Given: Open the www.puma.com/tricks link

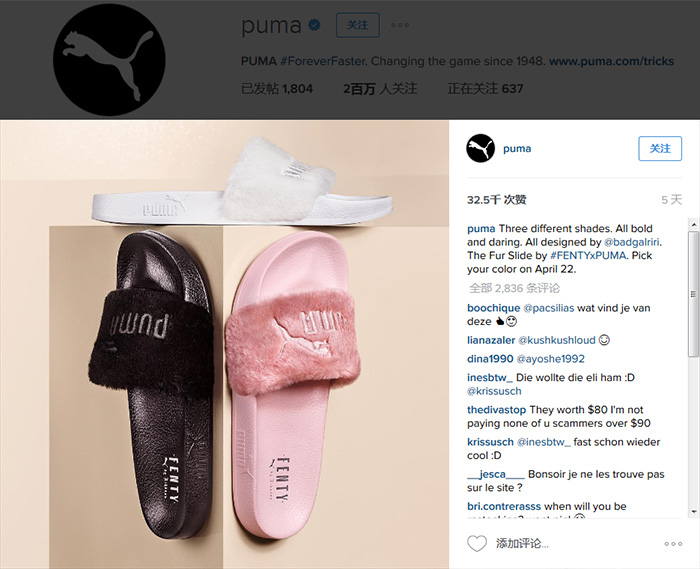Looking at the screenshot, I should point(611,61).
